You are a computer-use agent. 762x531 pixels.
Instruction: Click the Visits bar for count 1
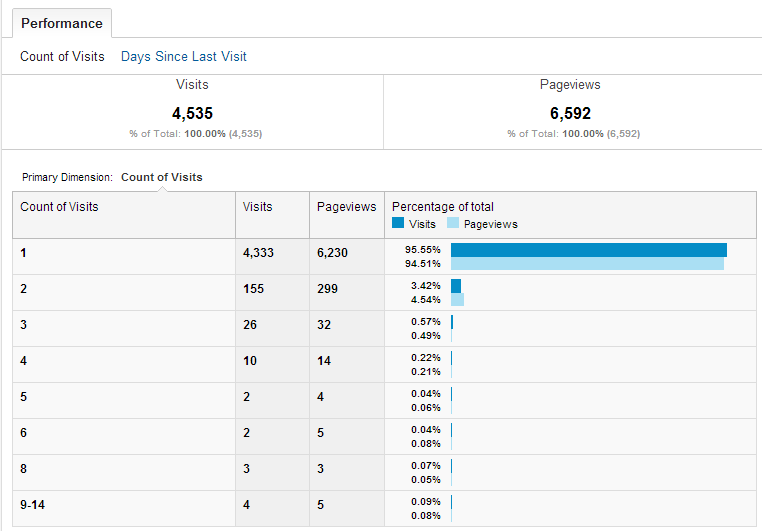tap(588, 250)
